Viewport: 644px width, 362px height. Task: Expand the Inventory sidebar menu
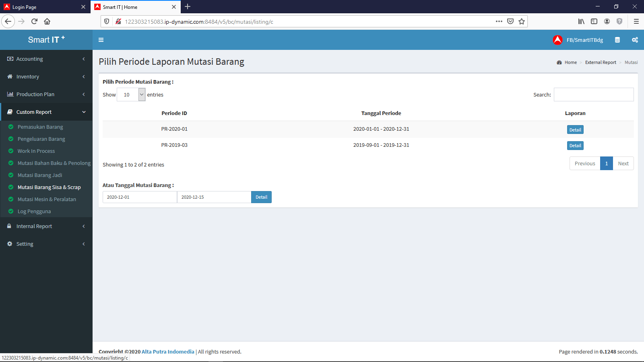(46, 76)
